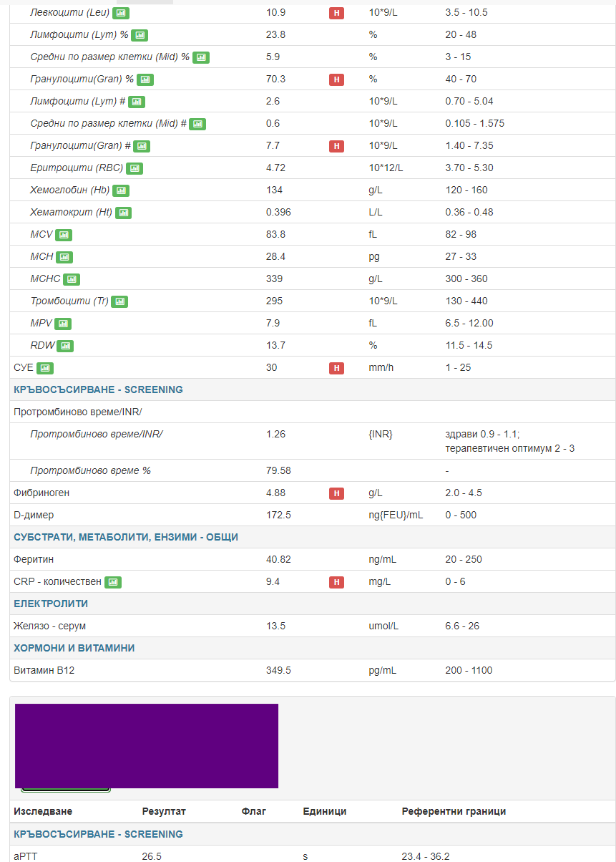Open the history chart for Хемоглобин (Hb)

click(x=121, y=190)
